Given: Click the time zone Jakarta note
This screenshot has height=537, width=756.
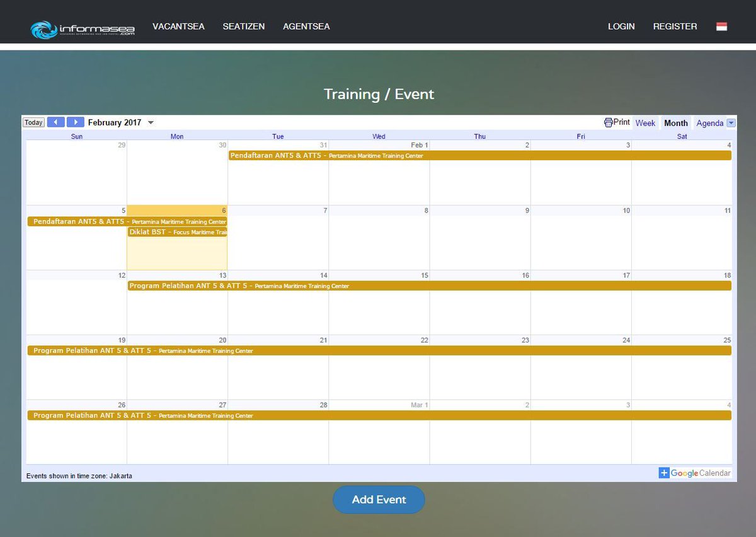Looking at the screenshot, I should (79, 476).
